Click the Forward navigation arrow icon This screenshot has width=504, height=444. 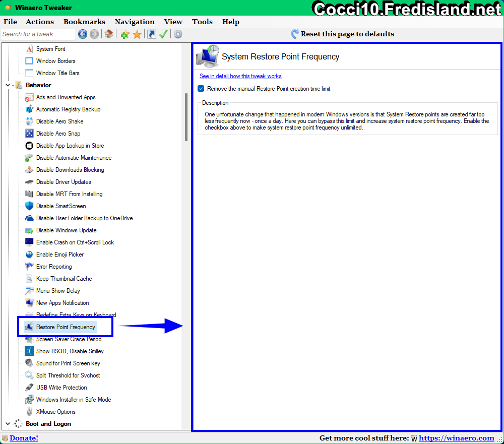click(94, 34)
